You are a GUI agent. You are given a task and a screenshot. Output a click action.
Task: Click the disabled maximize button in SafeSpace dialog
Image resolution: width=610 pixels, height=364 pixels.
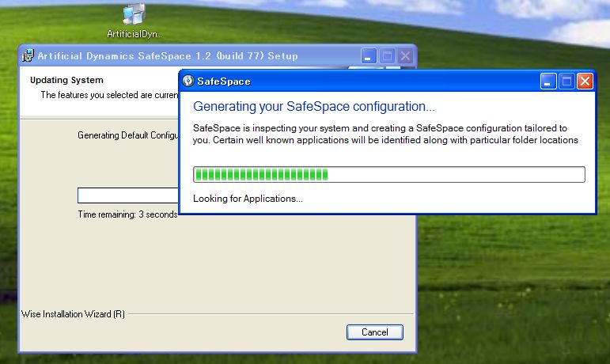tap(566, 82)
